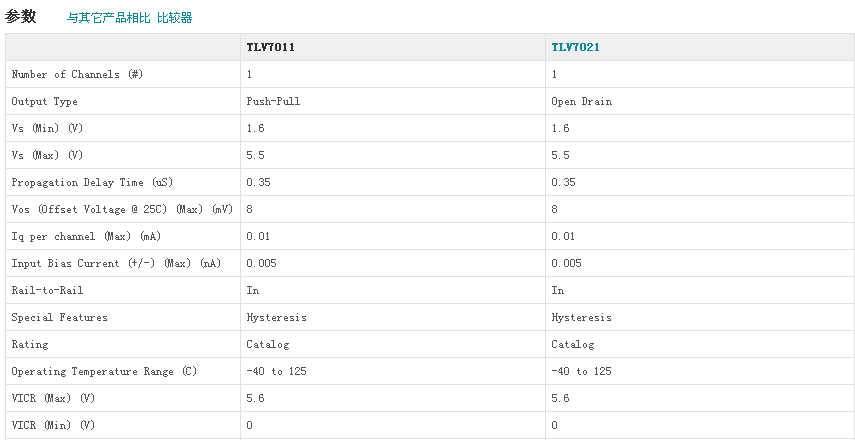Click the Input Bias Current row label
The image size is (855, 440).
point(116,263)
